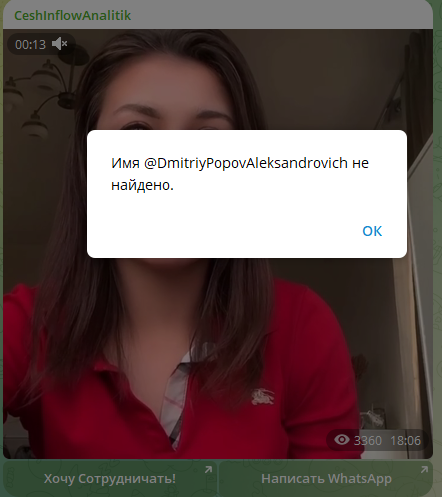Click the green chat background right of the message

(x=437, y=233)
